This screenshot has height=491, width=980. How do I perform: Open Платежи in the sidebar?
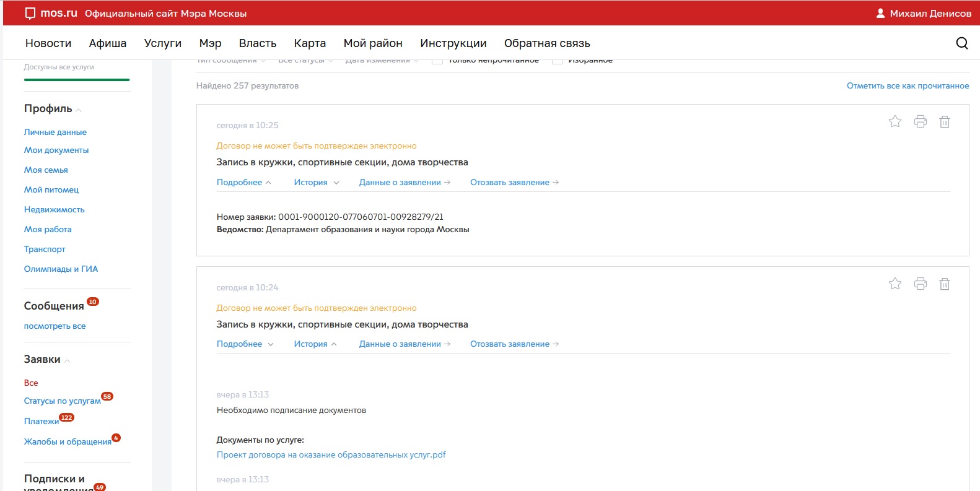(42, 422)
